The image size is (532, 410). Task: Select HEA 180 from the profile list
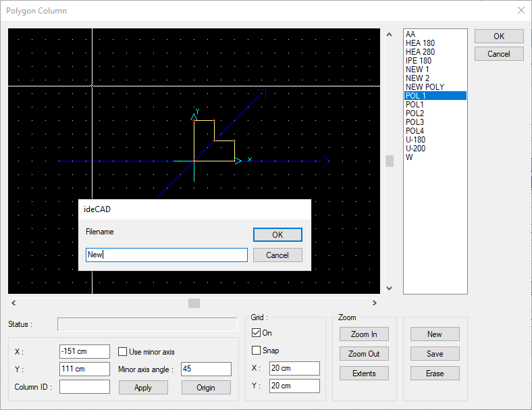[x=420, y=43]
